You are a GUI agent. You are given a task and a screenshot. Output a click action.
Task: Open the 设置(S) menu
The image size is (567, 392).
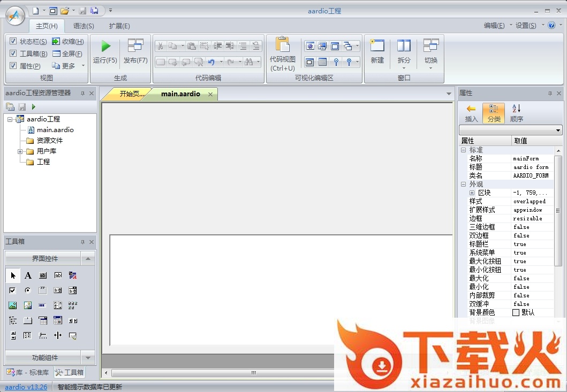526,25
